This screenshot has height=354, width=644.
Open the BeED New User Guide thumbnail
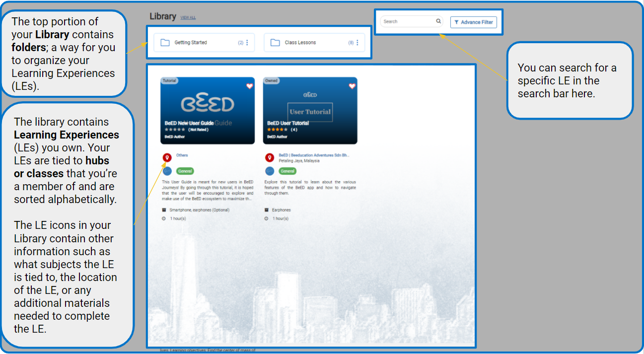tap(208, 111)
